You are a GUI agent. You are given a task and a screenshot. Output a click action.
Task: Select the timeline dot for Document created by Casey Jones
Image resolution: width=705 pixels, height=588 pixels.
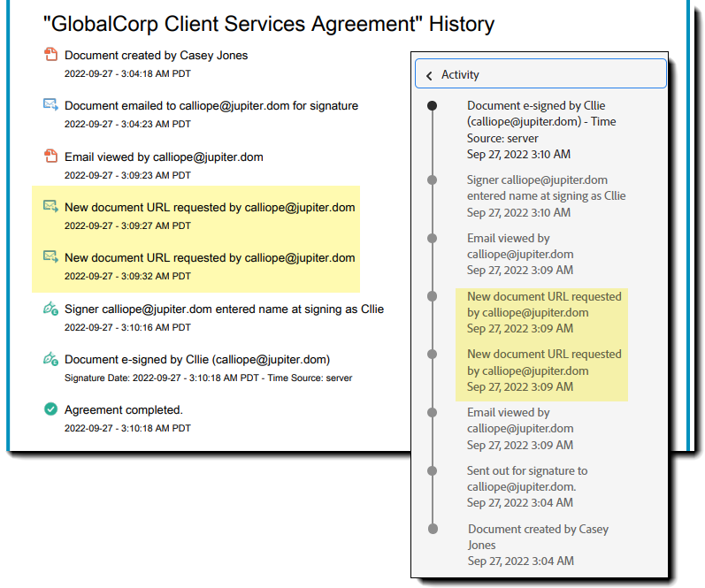point(433,529)
